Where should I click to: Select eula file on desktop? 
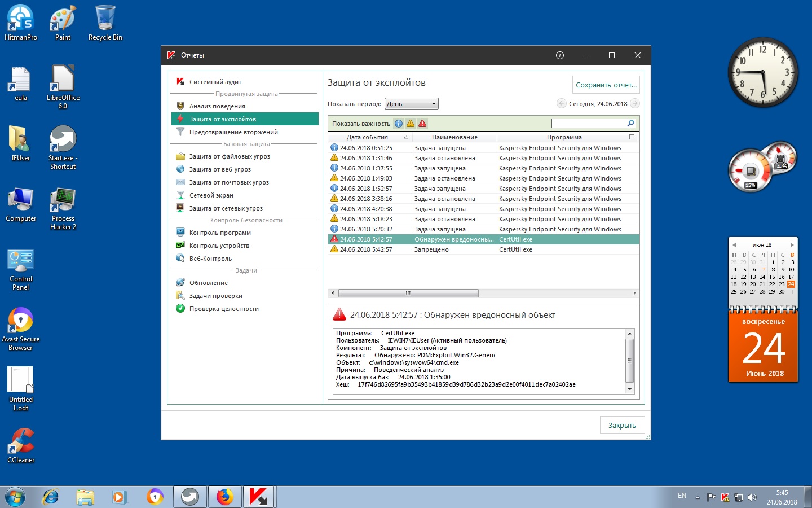click(x=21, y=84)
